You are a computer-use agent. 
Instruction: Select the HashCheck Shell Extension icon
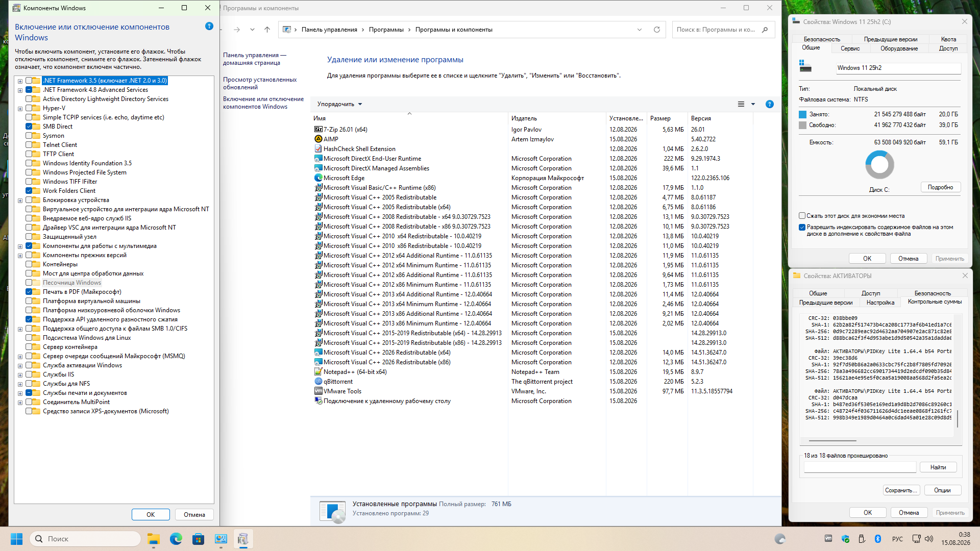point(318,149)
